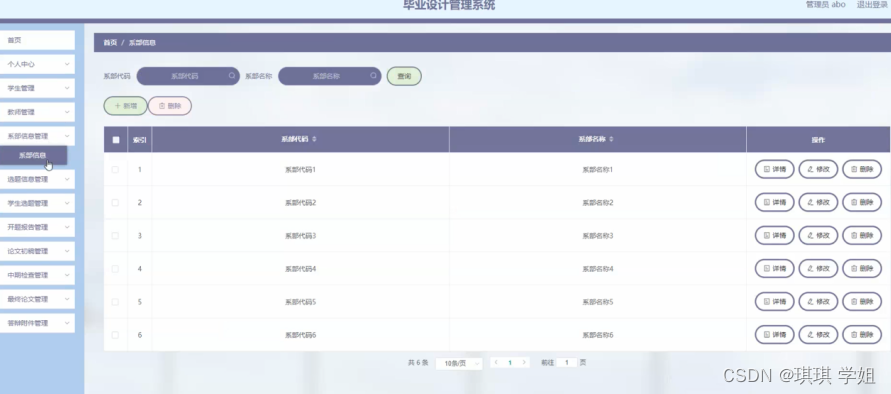Click 删除 for row 系部代码2

(862, 202)
